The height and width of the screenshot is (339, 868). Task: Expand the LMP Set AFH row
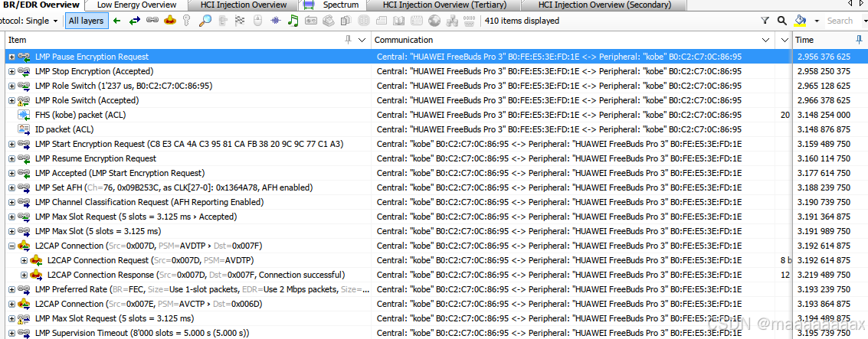[x=11, y=187]
